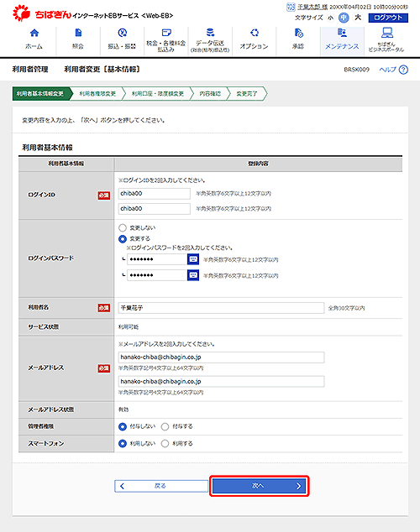420x532 pixels.
Task: Select 付与する for 管理者権限
Action: [x=165, y=426]
